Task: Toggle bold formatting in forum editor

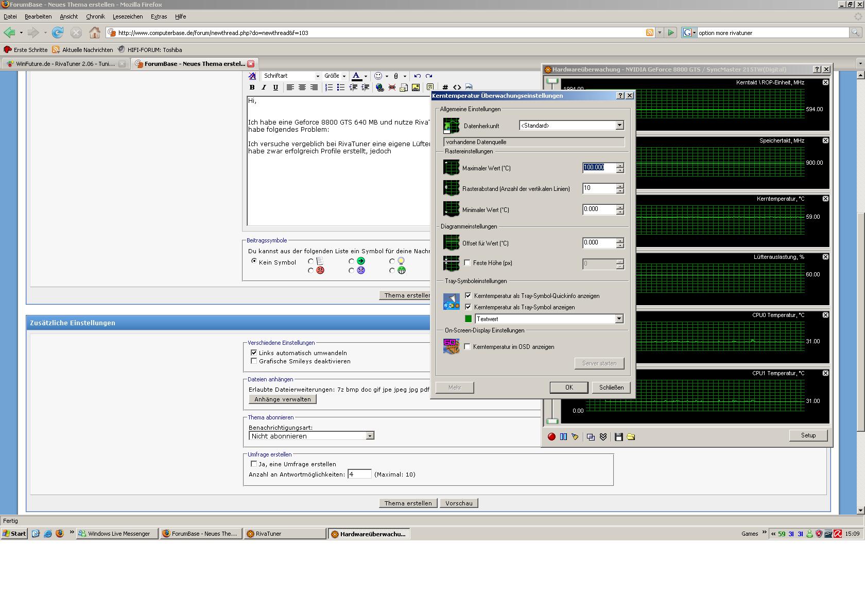Action: click(252, 87)
